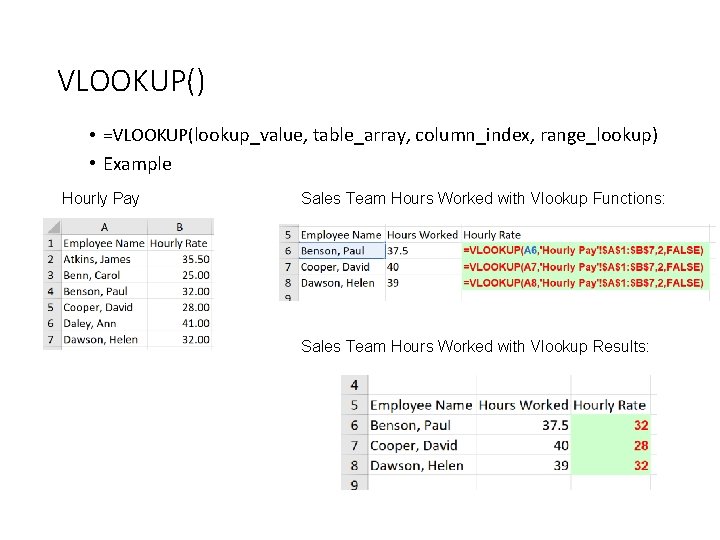
Task: Click the Vlookup Results table caption
Action: pos(475,346)
